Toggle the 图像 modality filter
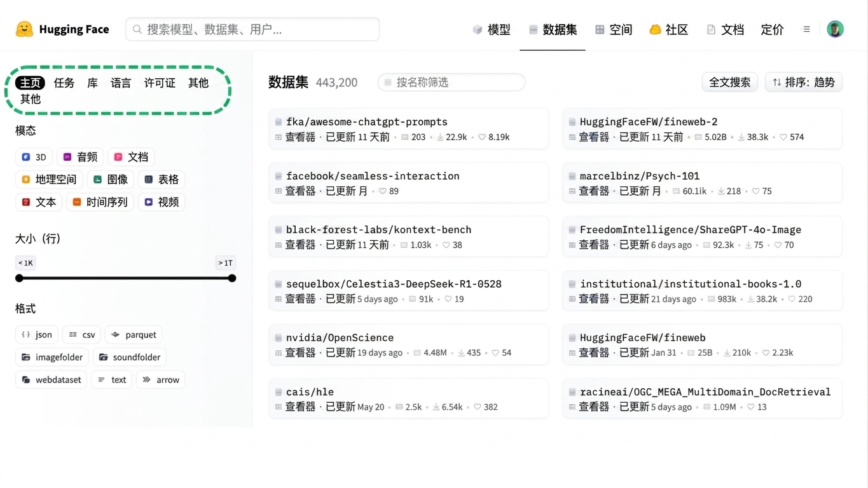868x488 pixels. click(x=110, y=180)
